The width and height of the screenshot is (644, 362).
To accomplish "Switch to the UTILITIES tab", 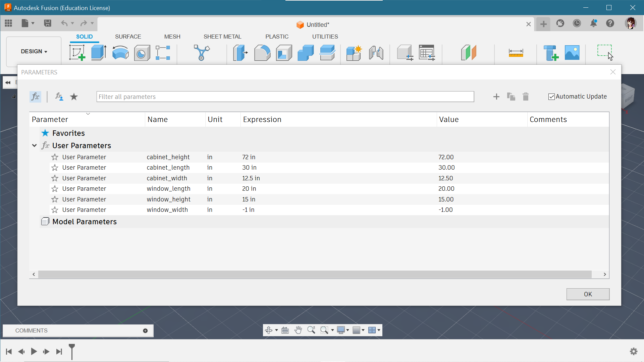I will coord(325,37).
